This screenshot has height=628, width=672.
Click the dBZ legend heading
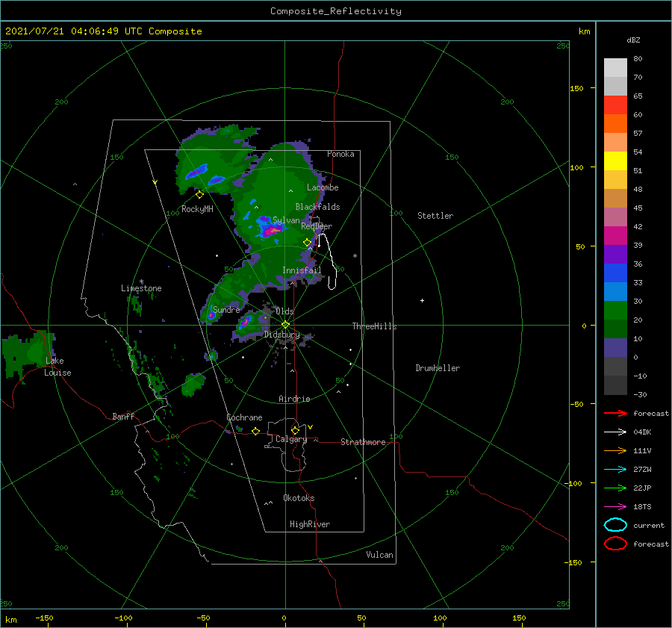point(633,40)
